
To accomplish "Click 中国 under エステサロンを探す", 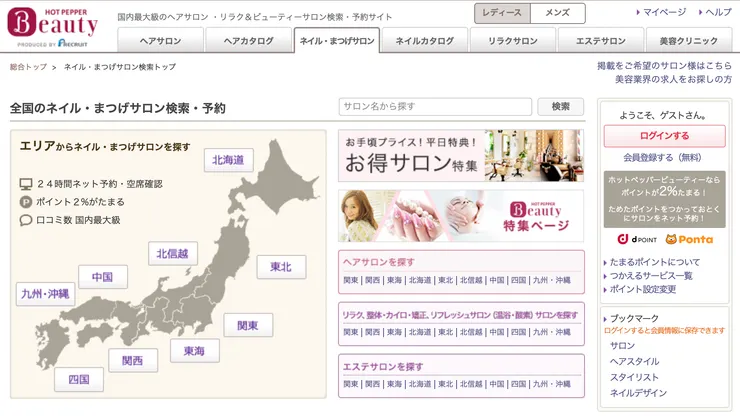I will tap(496, 384).
